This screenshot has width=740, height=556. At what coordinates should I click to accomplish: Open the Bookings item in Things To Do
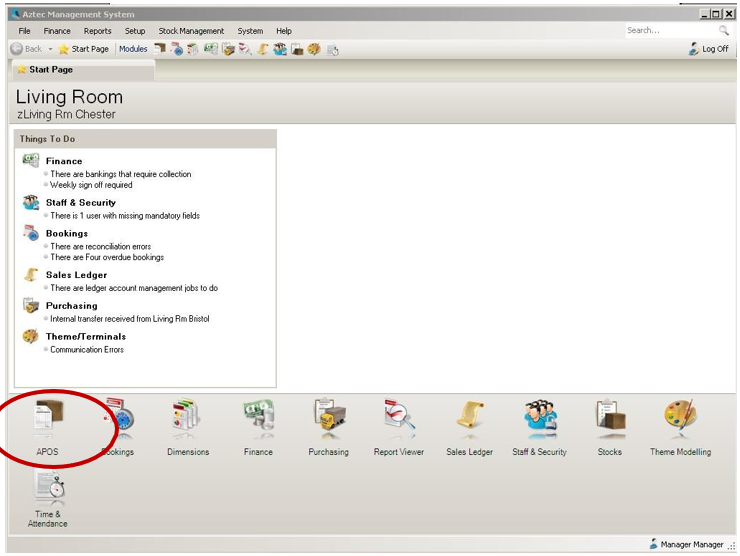click(66, 234)
